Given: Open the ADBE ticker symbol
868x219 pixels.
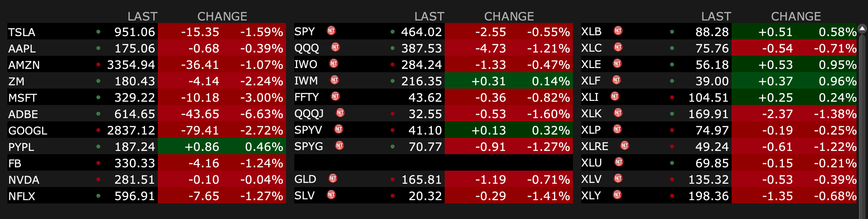Looking at the screenshot, I should tap(23, 114).
